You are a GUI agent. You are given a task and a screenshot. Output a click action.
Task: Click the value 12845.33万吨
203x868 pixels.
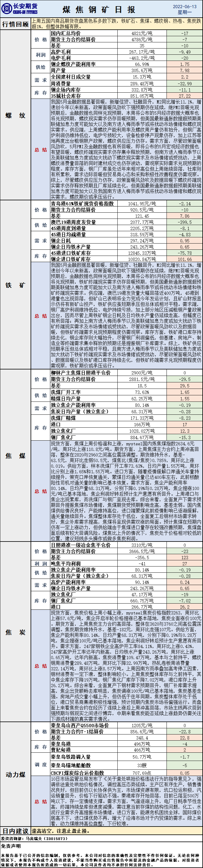click(x=142, y=253)
